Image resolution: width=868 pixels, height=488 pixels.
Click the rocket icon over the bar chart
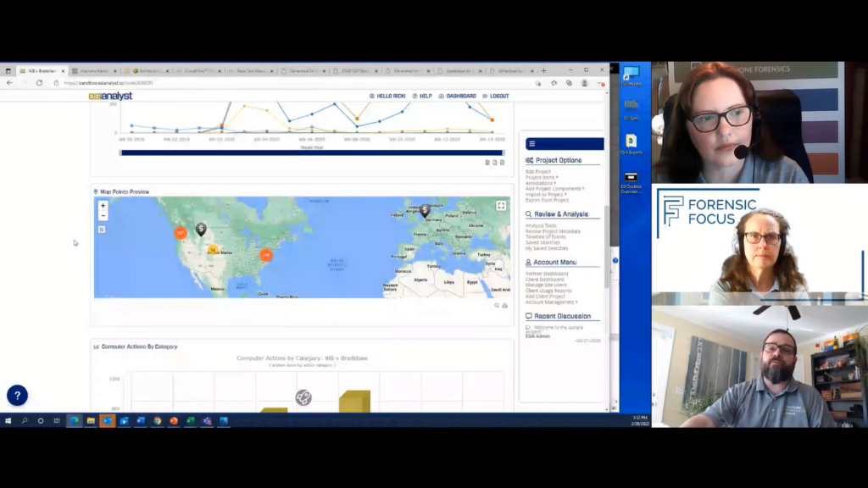303,397
